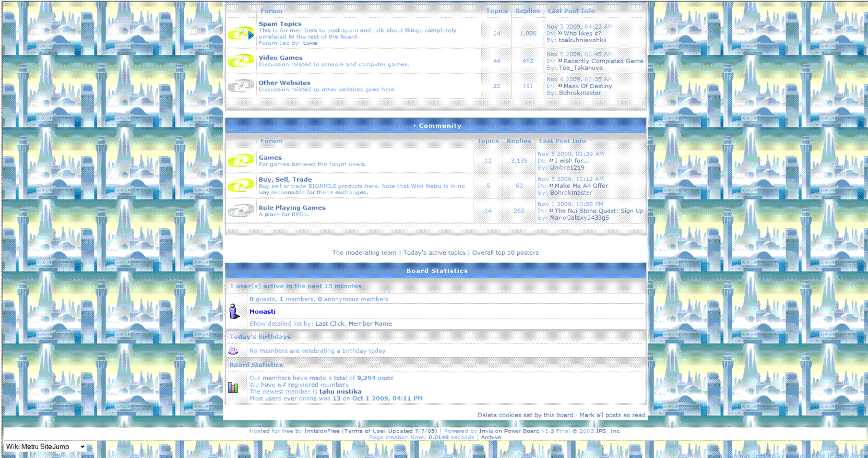
Task: Sort active user list by Last Click
Action: (330, 324)
